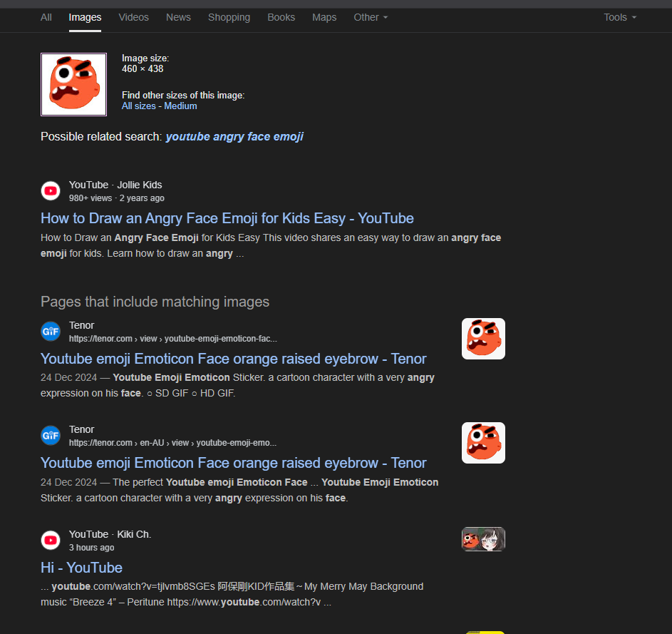672x634 pixels.
Task: Click the Medium size link
Action: click(x=180, y=106)
